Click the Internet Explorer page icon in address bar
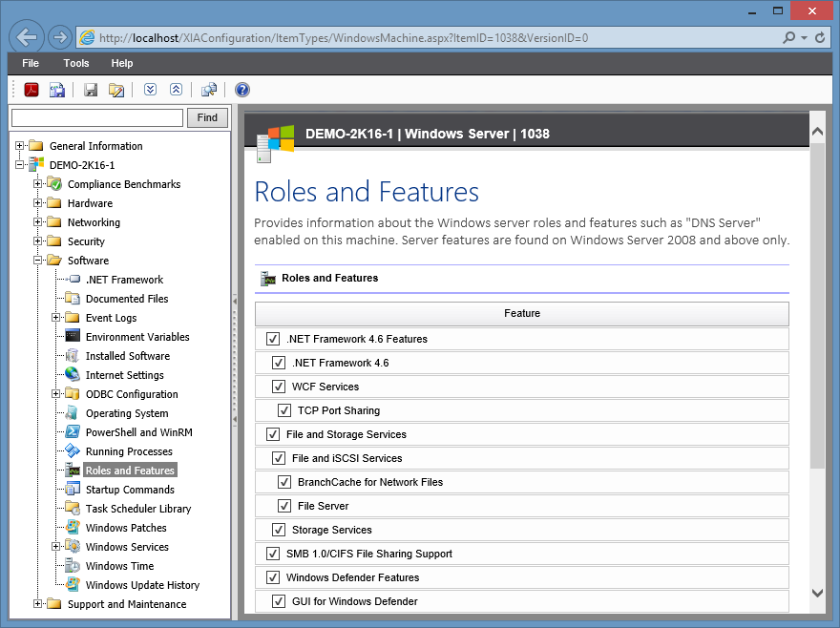 point(87,37)
